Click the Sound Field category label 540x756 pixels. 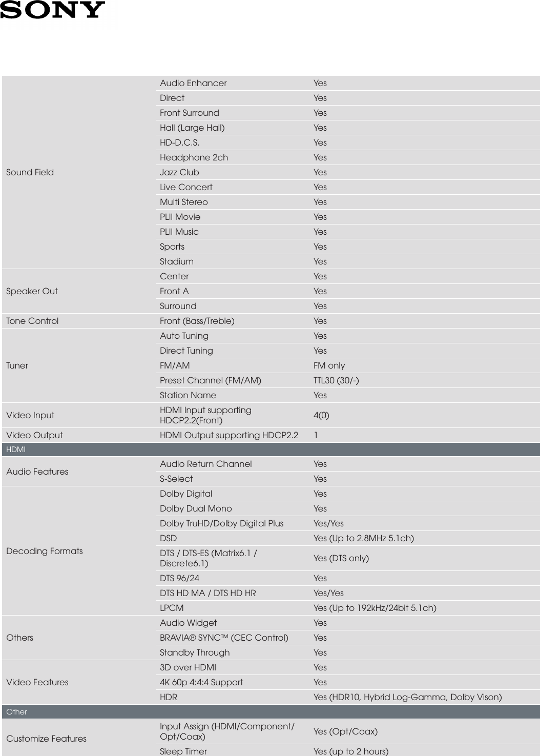point(30,172)
